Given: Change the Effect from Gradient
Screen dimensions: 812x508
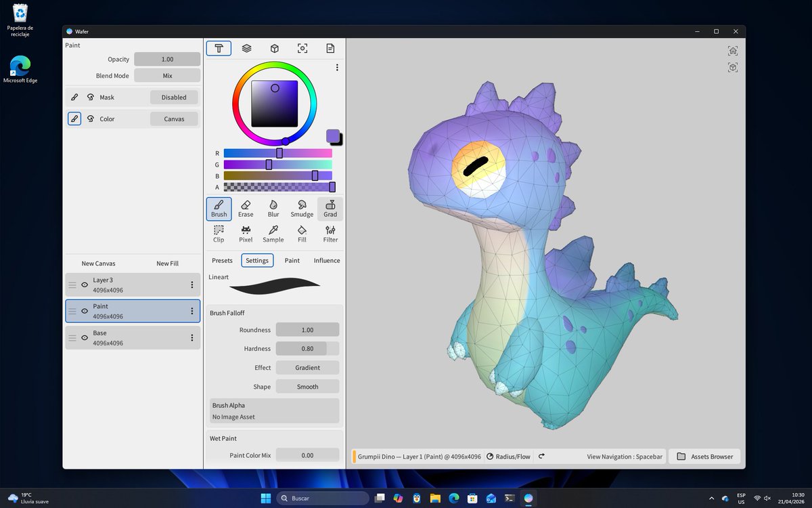Looking at the screenshot, I should [307, 367].
